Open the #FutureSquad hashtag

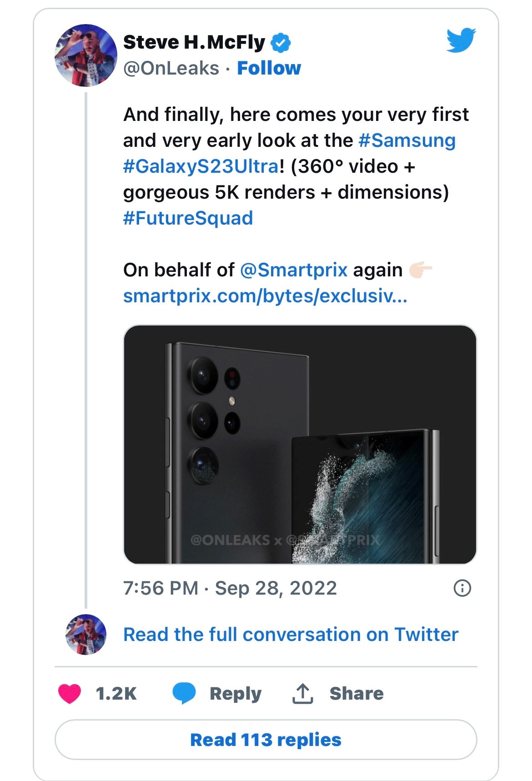[x=188, y=218]
